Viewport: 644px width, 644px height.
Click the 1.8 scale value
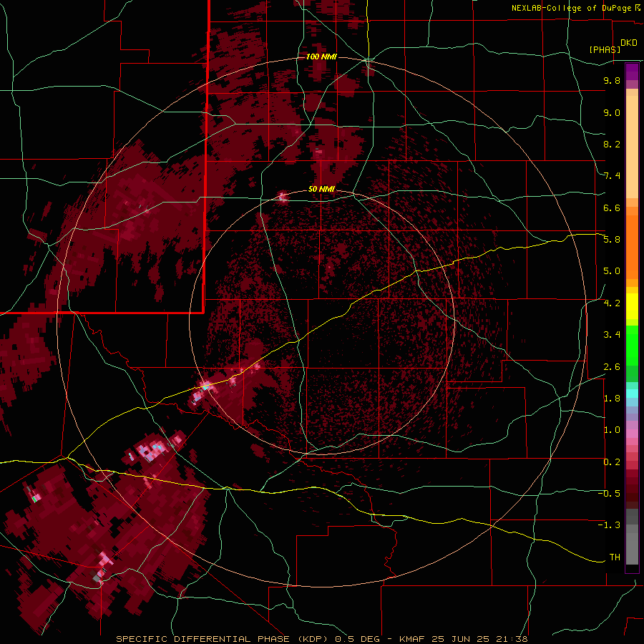click(612, 399)
